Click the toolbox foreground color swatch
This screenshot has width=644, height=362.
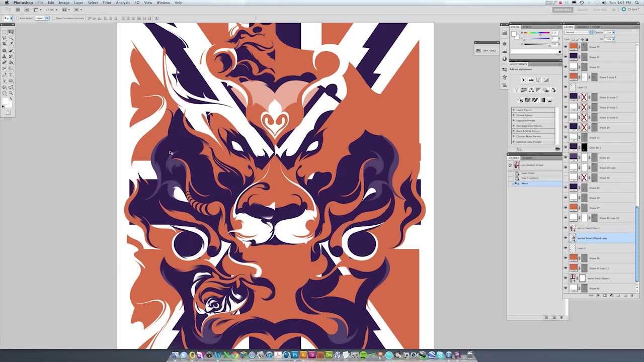tap(5, 101)
